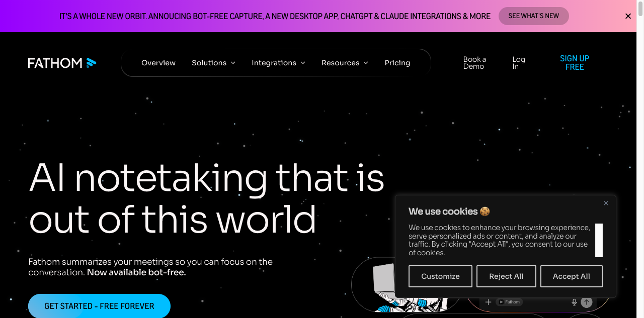Go to the Pricing page
Viewport: 644px width, 318px height.
(397, 63)
